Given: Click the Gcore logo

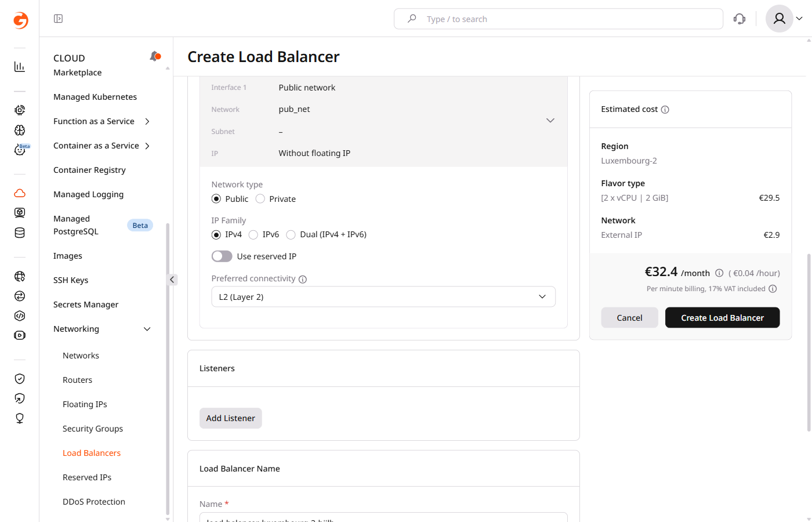Looking at the screenshot, I should pyautogui.click(x=20, y=20).
